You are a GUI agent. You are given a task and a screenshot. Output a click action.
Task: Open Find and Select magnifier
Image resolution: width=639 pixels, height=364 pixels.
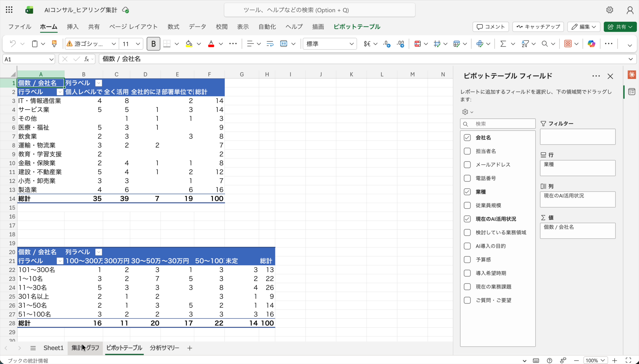544,44
